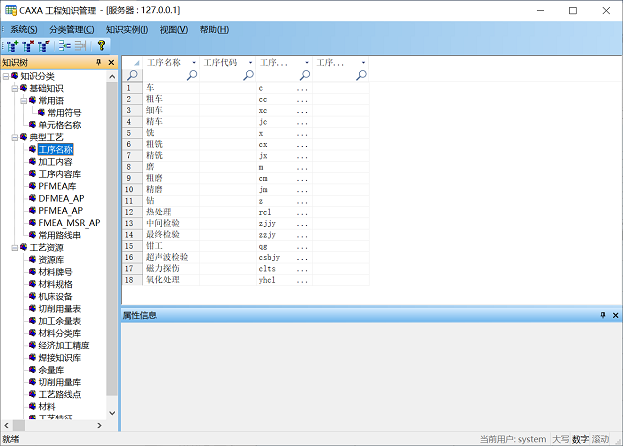Screen dimensions: 623x446
Task: Select 机床设备 in knowledge tree
Action: (x=55, y=296)
